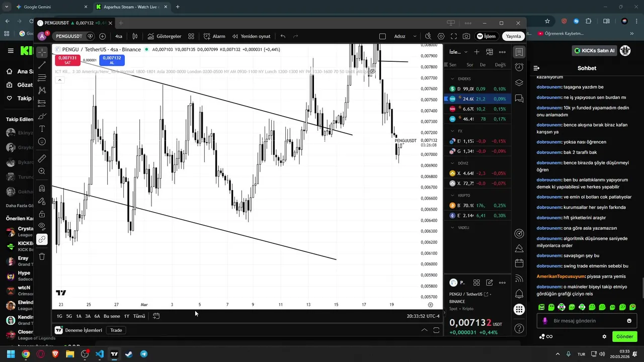Image resolution: width=644 pixels, height=362 pixels.
Task: Open the object tree layers icon
Action: tap(519, 83)
